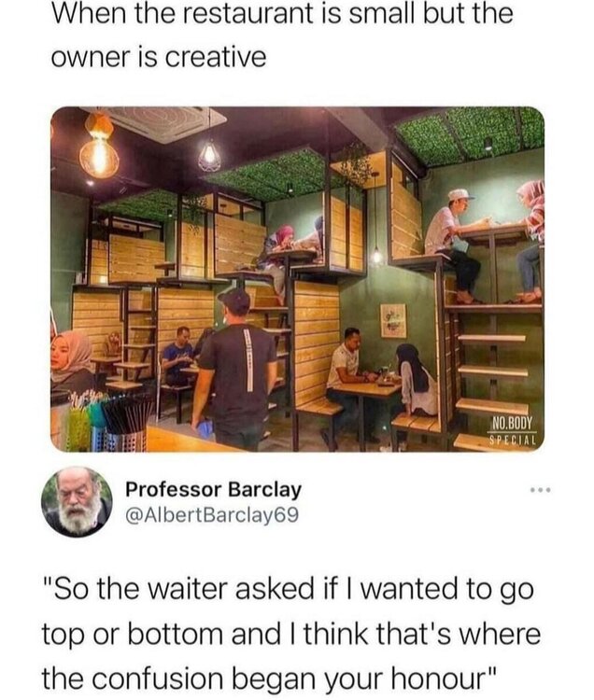
Task: Click the Professor Barclay display name
Action: point(213,489)
